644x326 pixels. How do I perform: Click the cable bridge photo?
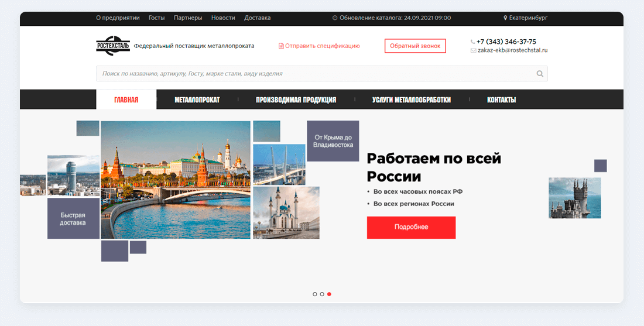(x=279, y=164)
